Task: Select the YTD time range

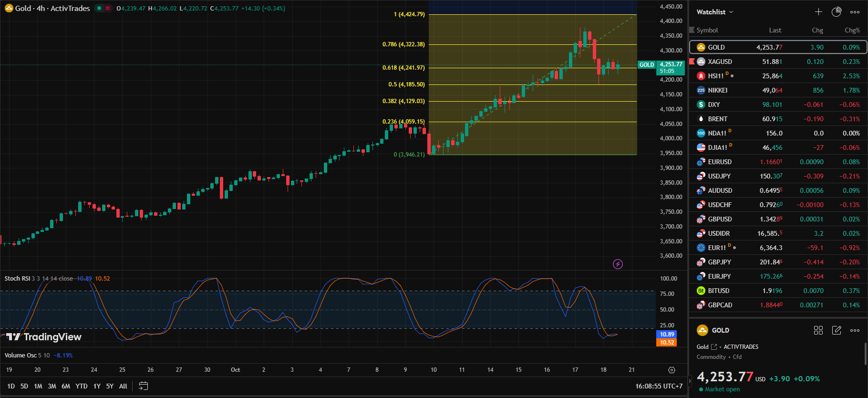Action: [82, 386]
